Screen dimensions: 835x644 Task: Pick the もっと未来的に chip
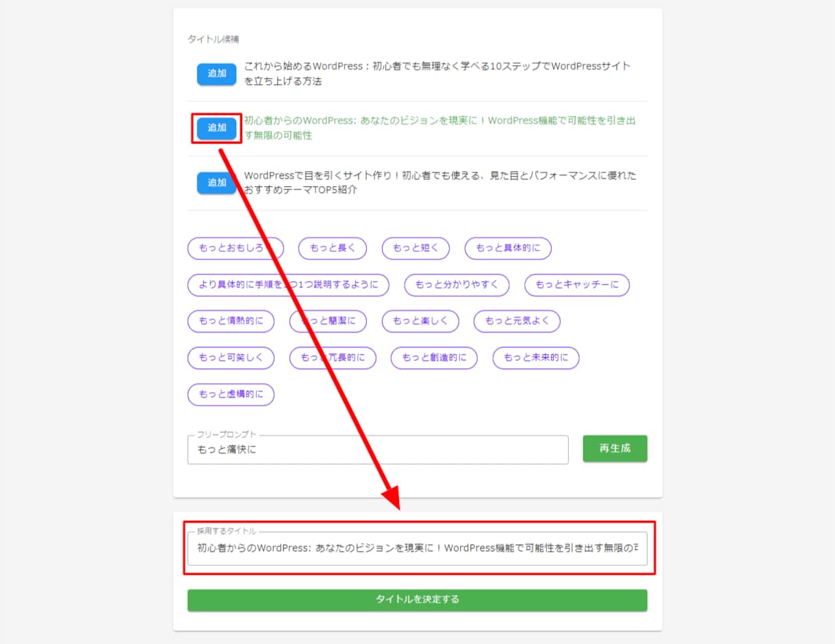click(x=536, y=358)
